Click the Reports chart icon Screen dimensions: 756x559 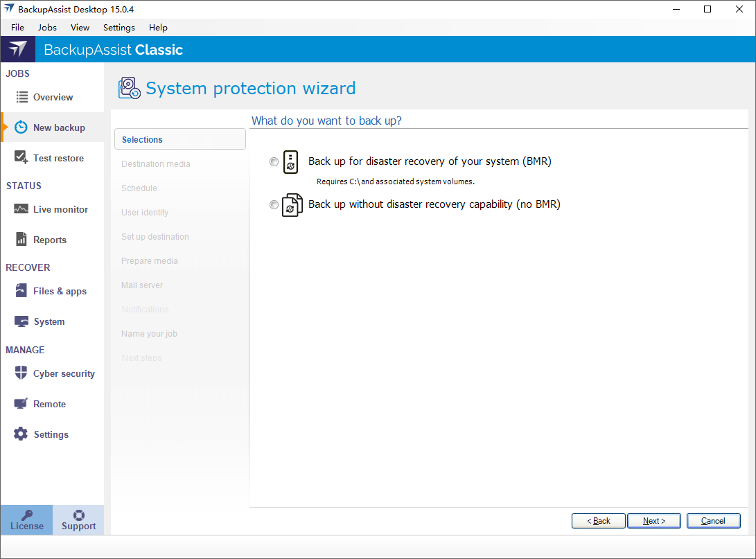[21, 239]
